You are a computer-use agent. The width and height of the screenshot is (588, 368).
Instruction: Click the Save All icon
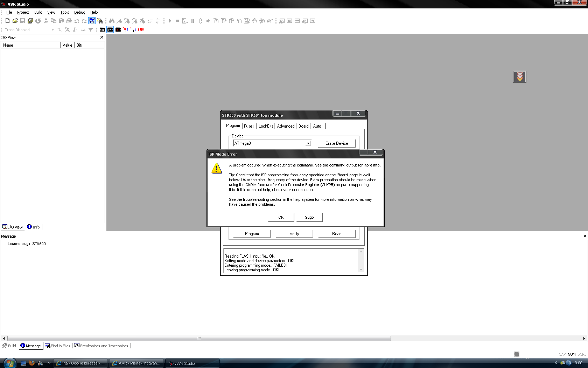[x=30, y=21]
